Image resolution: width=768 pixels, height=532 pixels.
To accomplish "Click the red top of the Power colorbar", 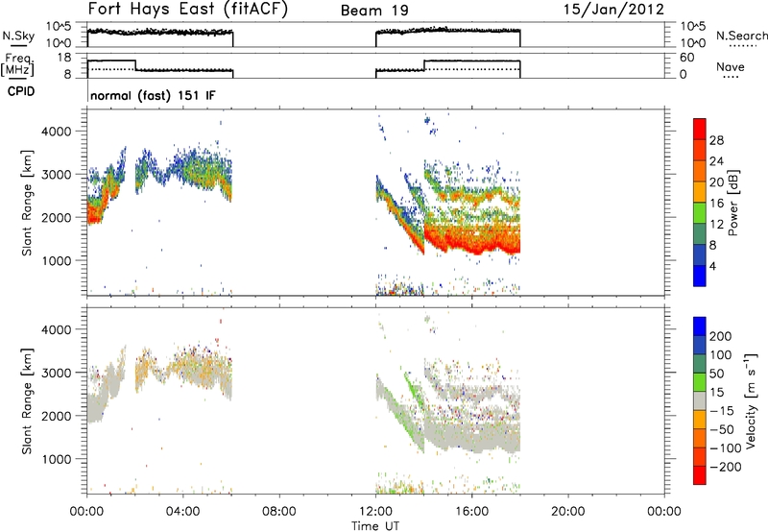I will click(x=700, y=129).
